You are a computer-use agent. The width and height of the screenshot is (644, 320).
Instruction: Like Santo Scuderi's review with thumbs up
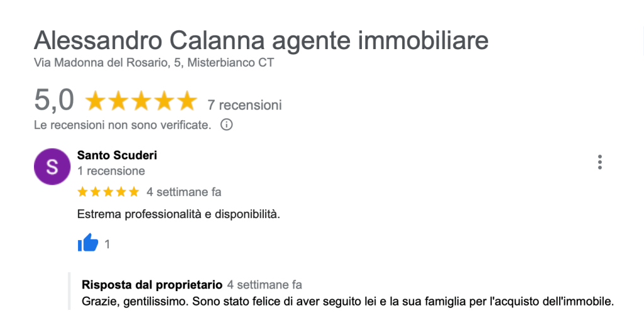[88, 243]
